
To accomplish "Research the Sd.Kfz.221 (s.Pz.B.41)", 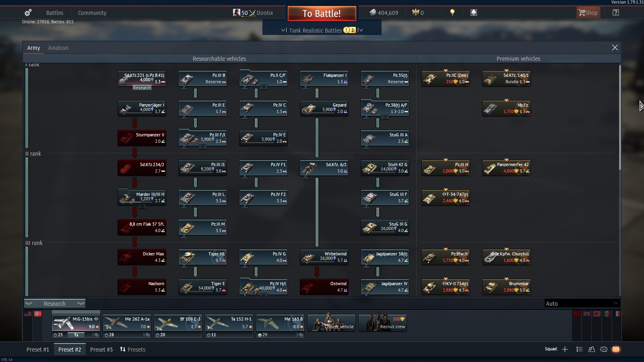I will click(142, 88).
